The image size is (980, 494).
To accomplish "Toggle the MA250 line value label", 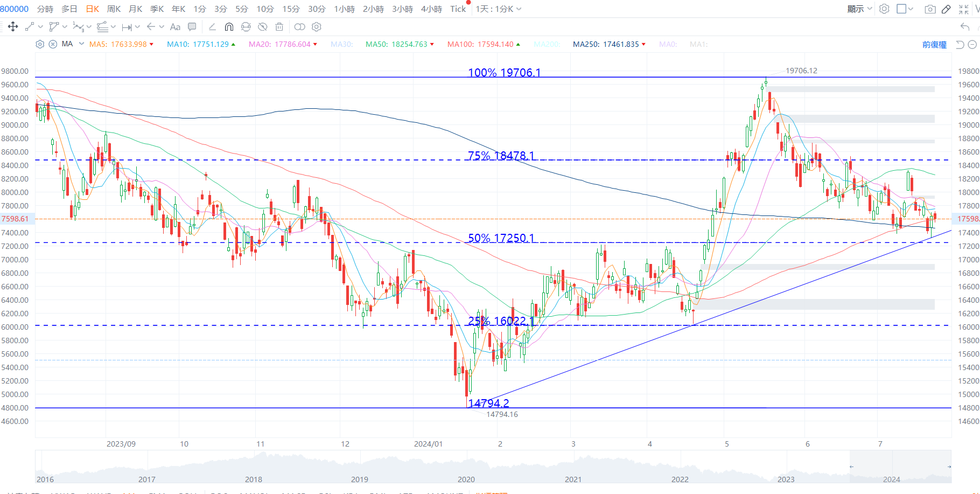I will pyautogui.click(x=609, y=44).
